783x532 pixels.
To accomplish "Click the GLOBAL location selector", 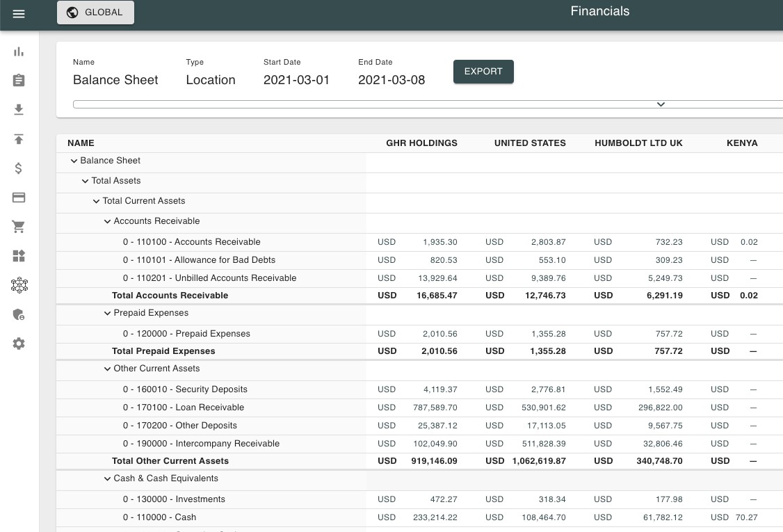I will click(95, 12).
